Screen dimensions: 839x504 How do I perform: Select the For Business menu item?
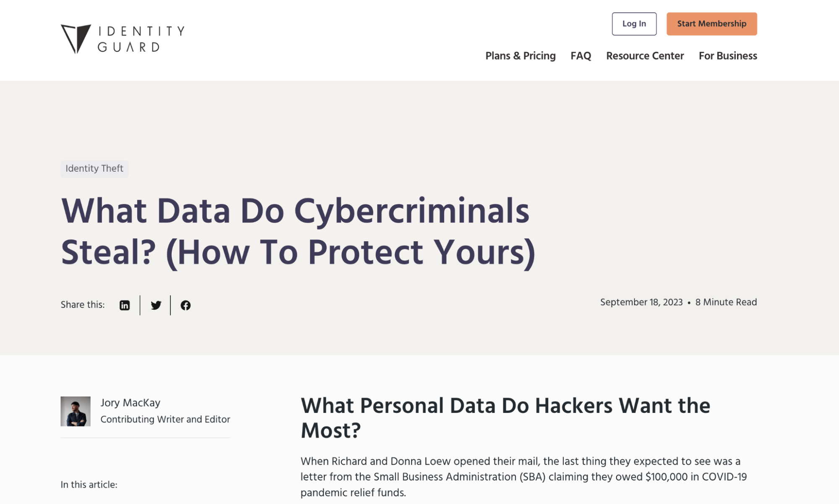coord(727,56)
